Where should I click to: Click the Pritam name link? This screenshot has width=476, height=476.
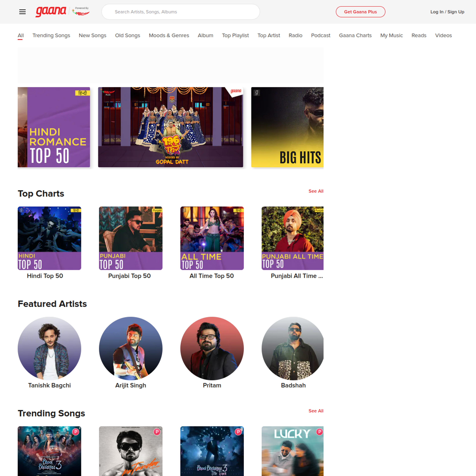212,385
